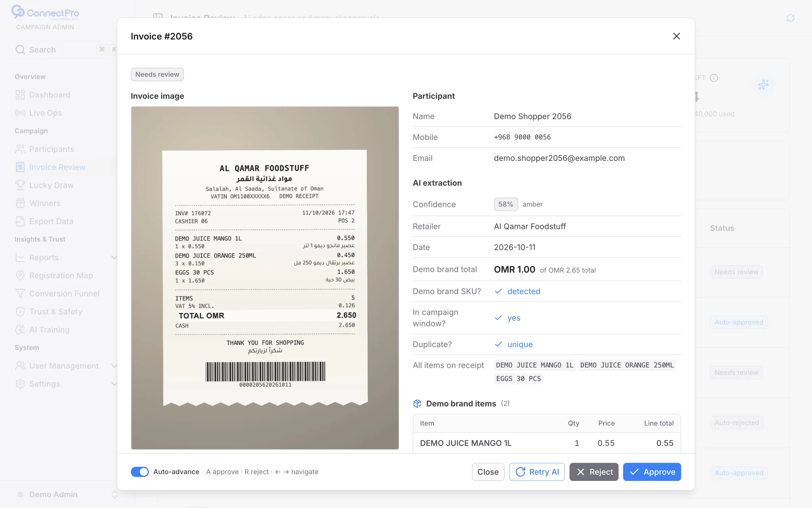The image size is (812, 508).
Task: Click the Auto-rejected status badge in background
Action: pos(737,423)
